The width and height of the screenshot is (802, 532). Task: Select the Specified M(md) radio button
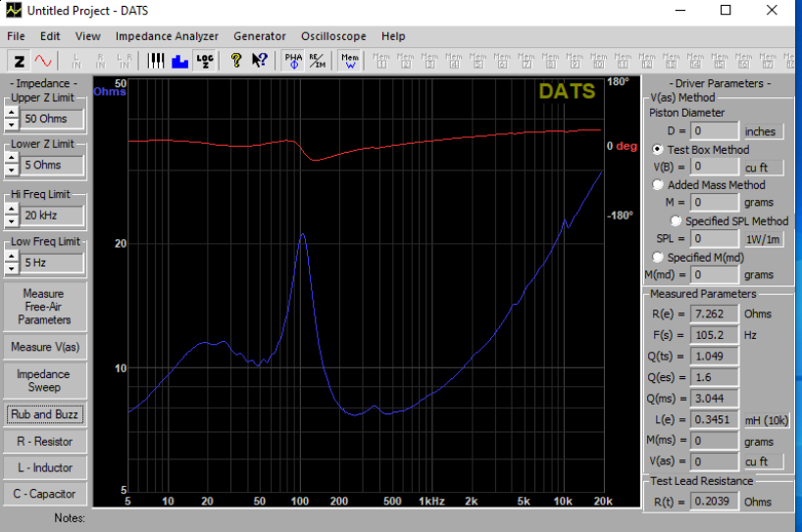pyautogui.click(x=658, y=257)
